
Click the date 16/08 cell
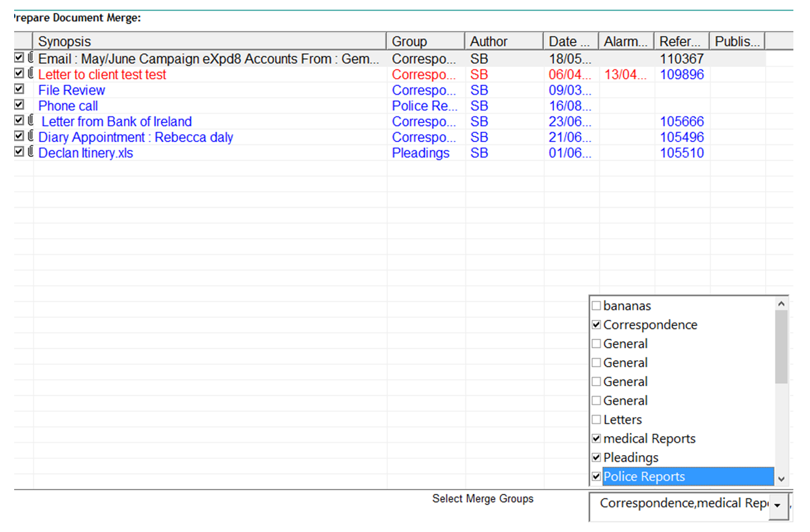[x=569, y=106]
